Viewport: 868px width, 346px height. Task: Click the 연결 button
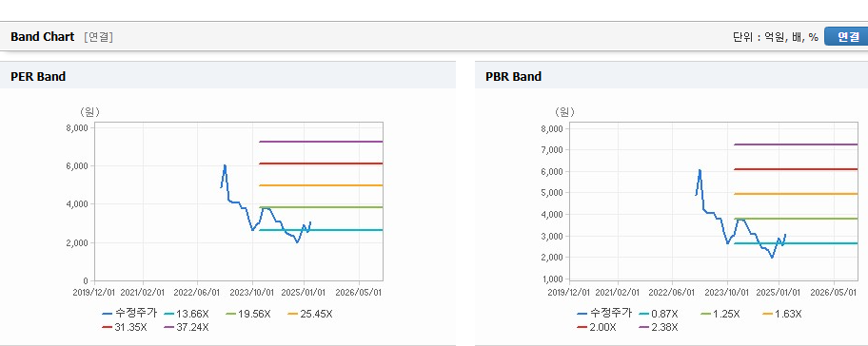click(846, 36)
